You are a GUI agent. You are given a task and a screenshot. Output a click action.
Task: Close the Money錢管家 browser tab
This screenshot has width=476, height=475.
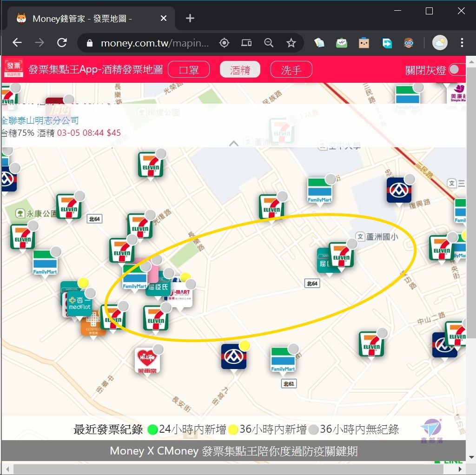point(163,19)
